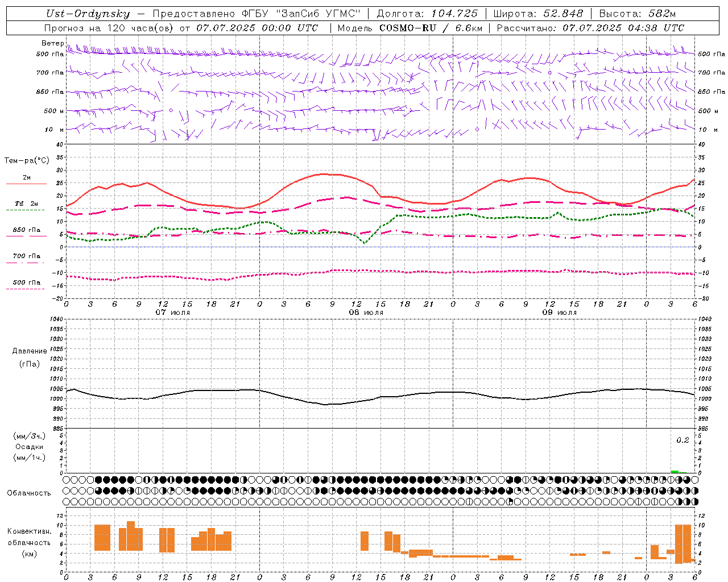The width and height of the screenshot is (728, 582).
Task: Click the 'Ветер' wind section label
Action: coord(52,43)
